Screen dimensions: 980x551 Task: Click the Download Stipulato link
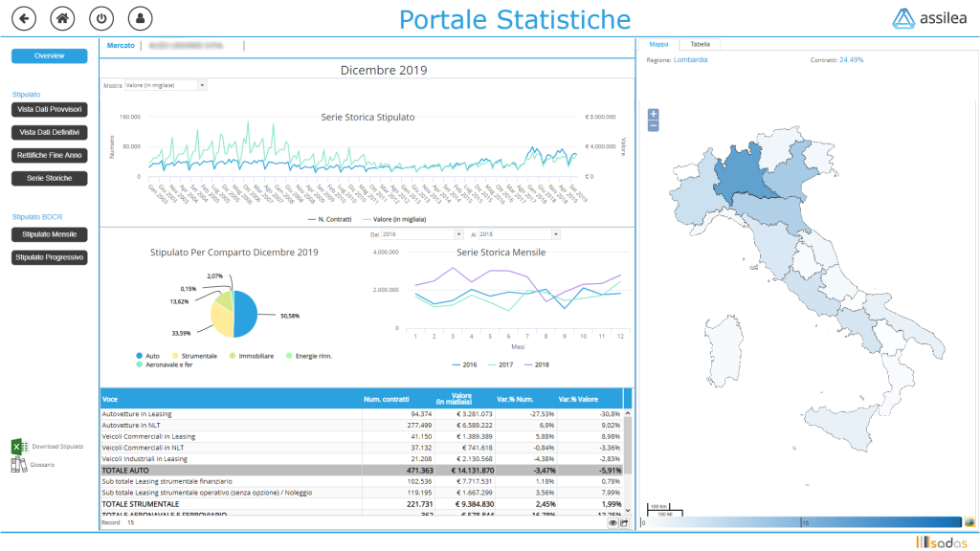(x=57, y=447)
